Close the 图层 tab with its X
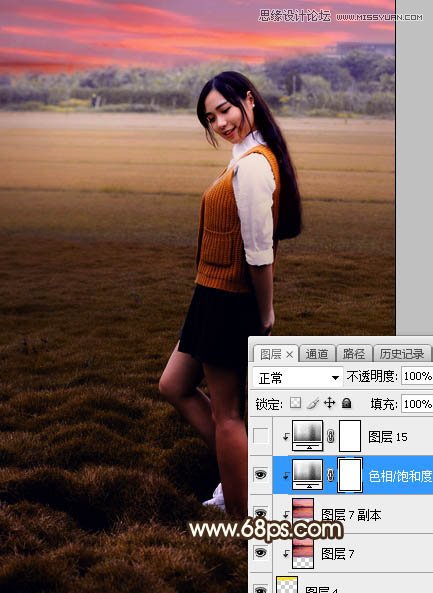 coord(289,354)
